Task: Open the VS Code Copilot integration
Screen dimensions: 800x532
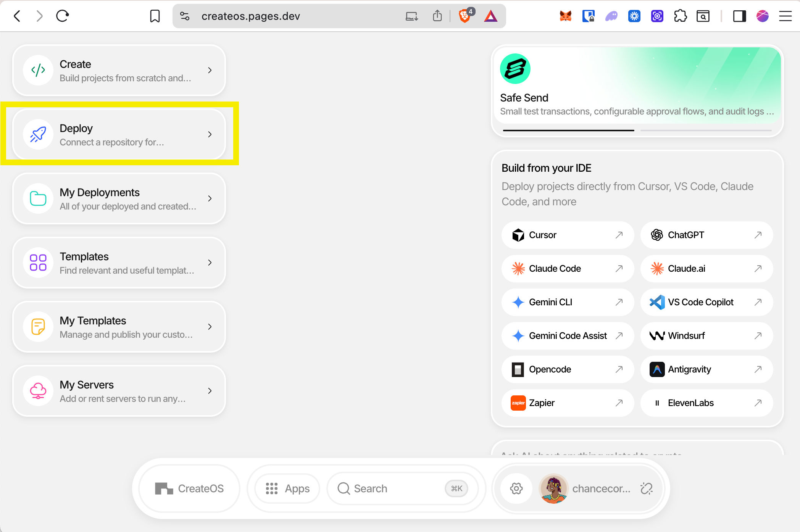Action: (706, 302)
